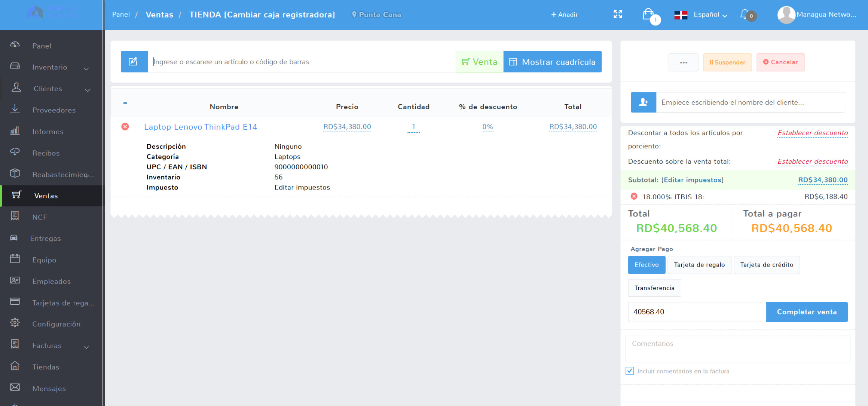Image resolution: width=868 pixels, height=406 pixels.
Task: Click the Tiendas house icon
Action: [15, 366]
